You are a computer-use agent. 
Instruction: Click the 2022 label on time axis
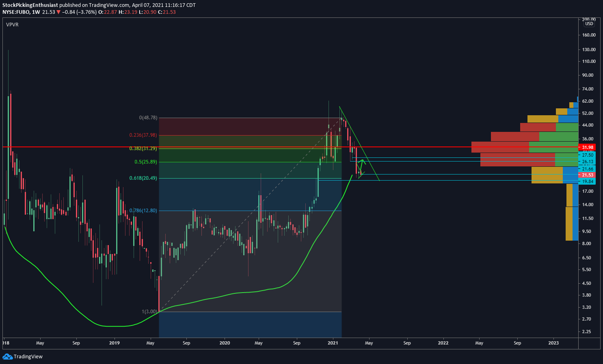(x=443, y=343)
